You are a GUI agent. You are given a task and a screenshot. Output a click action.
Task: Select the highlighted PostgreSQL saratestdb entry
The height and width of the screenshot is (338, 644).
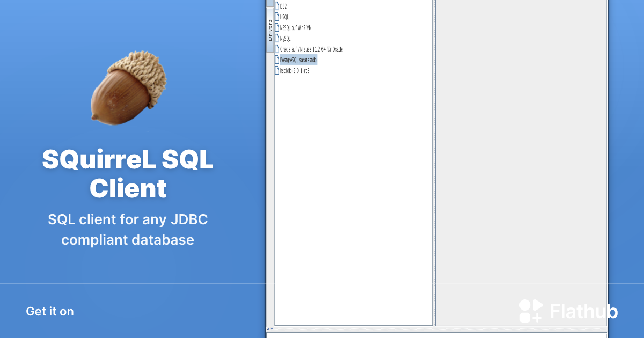(x=298, y=60)
